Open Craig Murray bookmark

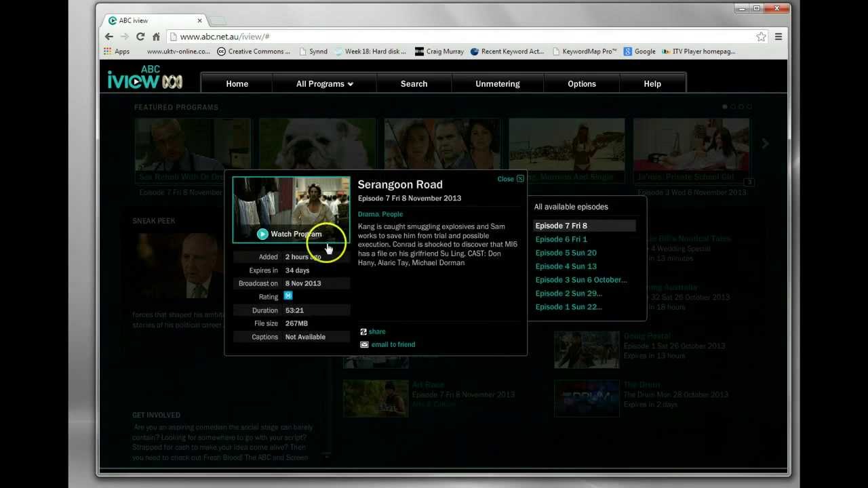439,52
